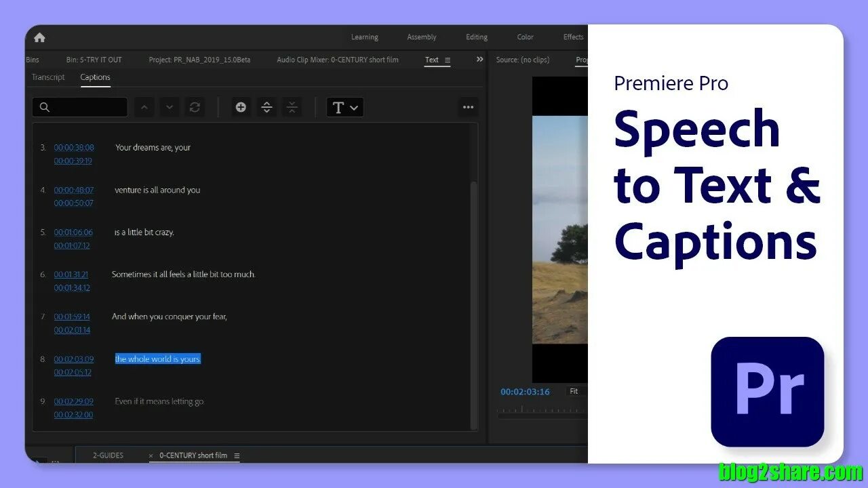Click in-timecode 00:01:06:06
Image resolution: width=868 pixels, height=488 pixels.
pyautogui.click(x=73, y=232)
